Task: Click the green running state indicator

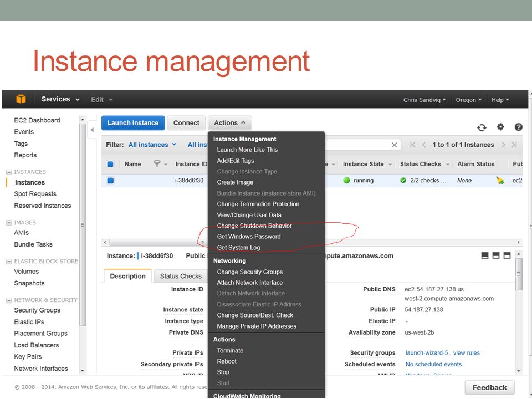Action: tap(346, 180)
